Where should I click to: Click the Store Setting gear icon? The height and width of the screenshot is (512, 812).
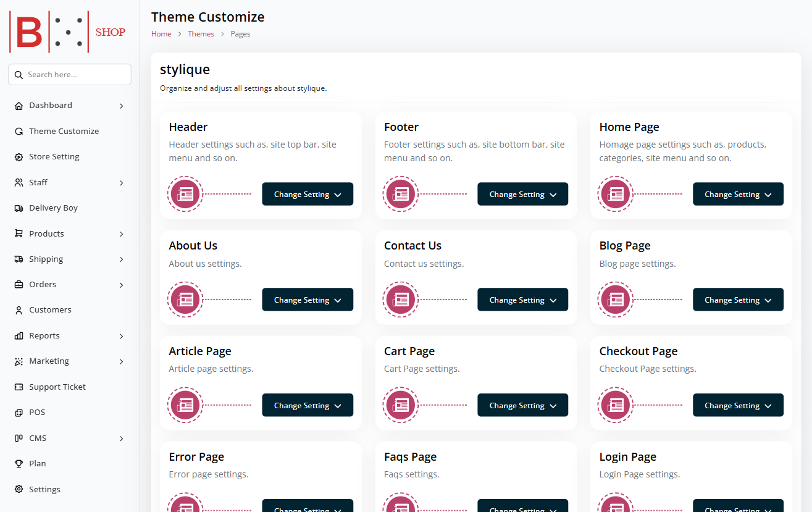tap(19, 156)
